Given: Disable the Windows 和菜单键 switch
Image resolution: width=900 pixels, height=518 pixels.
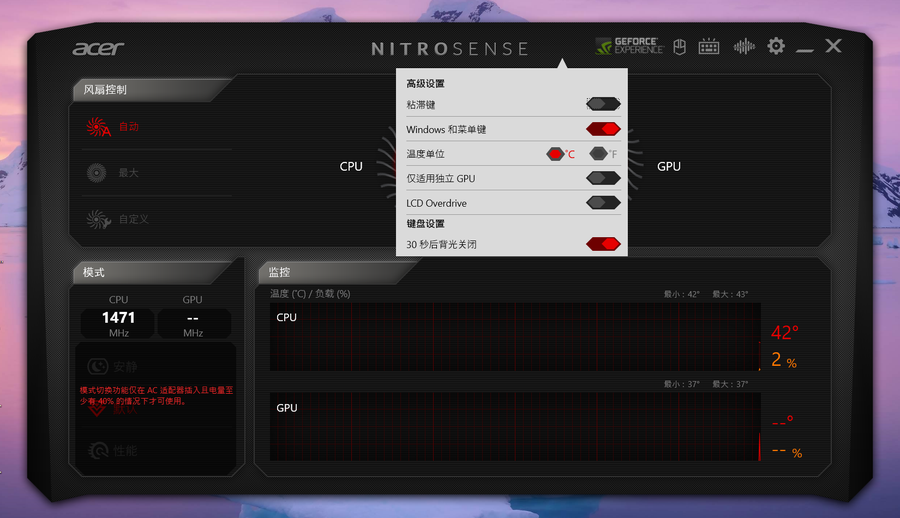Looking at the screenshot, I should point(603,129).
